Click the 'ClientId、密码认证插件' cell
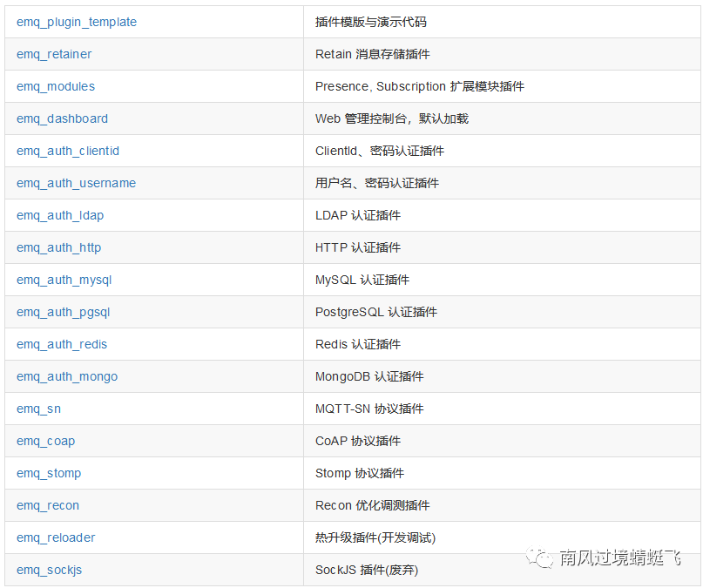Image resolution: width=703 pixels, height=588 pixels. [380, 151]
